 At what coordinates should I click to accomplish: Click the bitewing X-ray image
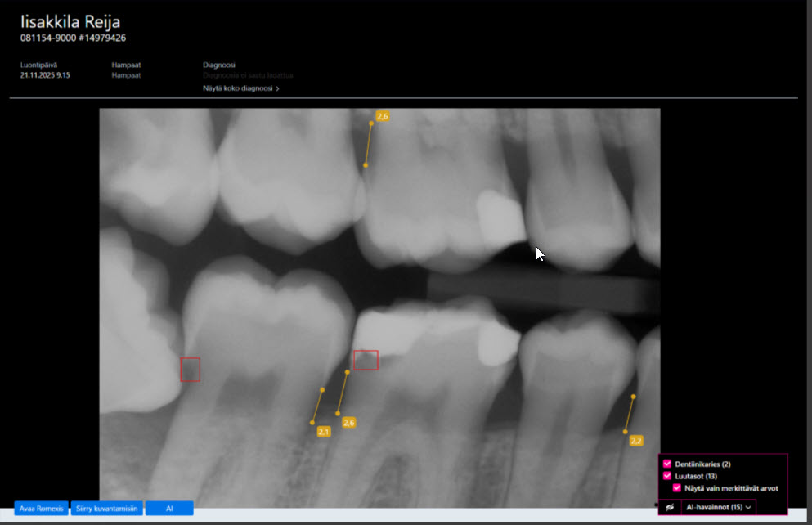[x=379, y=307]
